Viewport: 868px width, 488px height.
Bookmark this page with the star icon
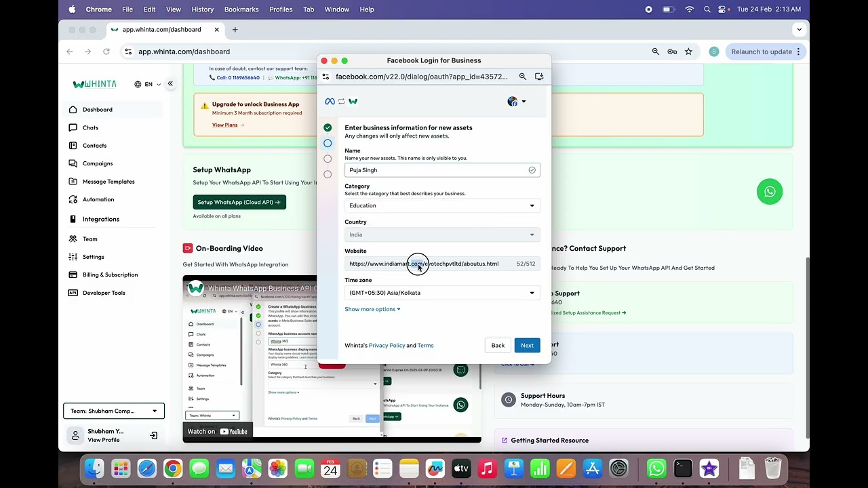[x=688, y=52]
